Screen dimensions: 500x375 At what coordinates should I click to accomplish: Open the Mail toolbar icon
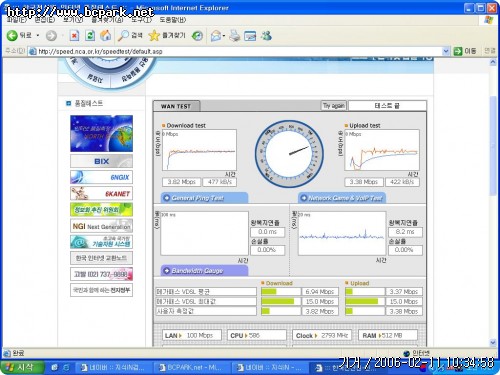[216, 35]
